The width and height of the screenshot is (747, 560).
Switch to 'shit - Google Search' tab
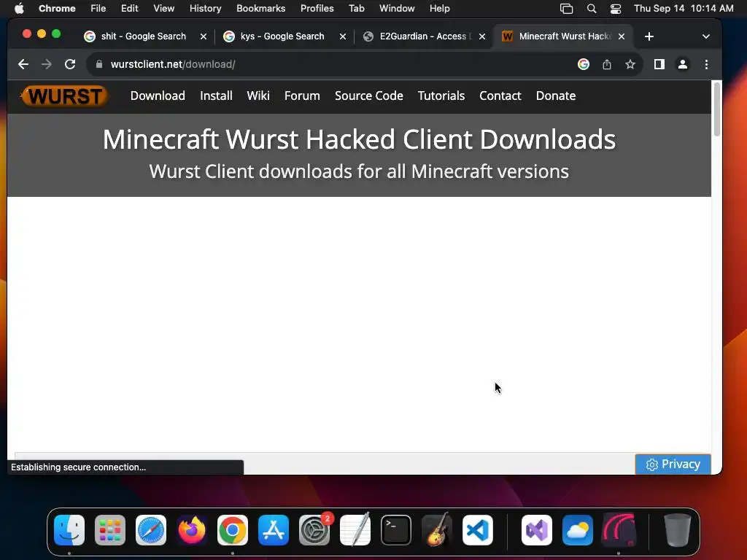tap(144, 36)
